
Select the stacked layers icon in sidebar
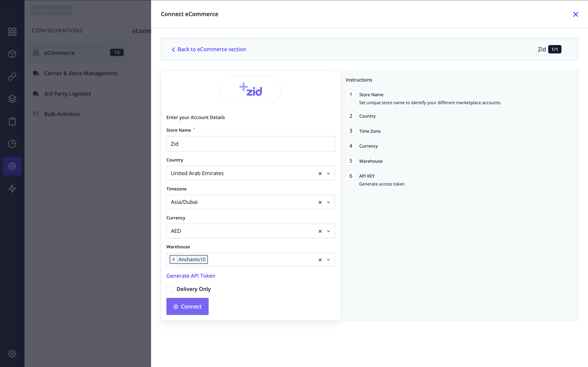coord(12,99)
